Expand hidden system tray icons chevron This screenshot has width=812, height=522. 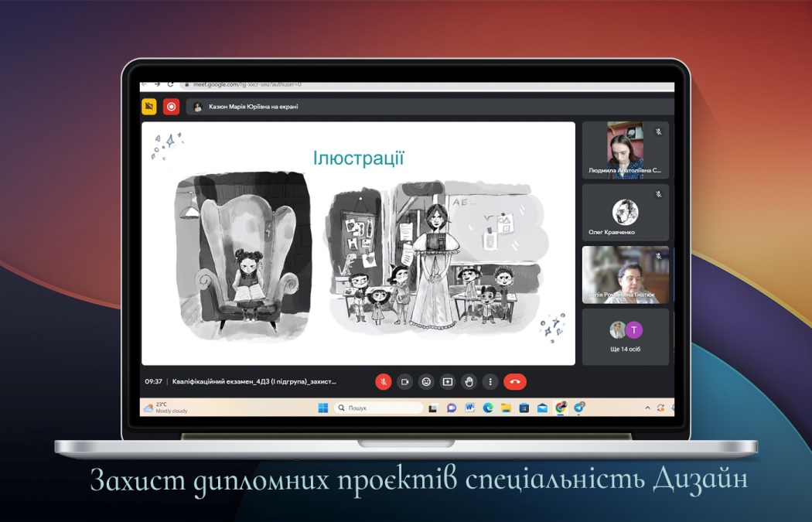pos(647,408)
